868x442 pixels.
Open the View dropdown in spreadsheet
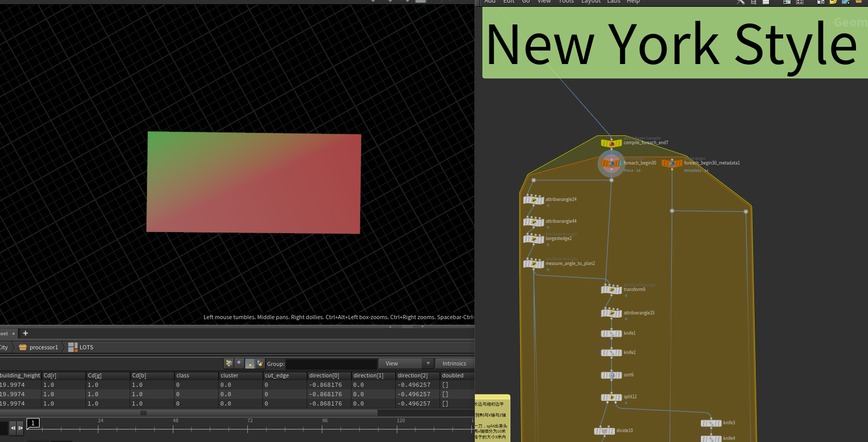(406, 363)
